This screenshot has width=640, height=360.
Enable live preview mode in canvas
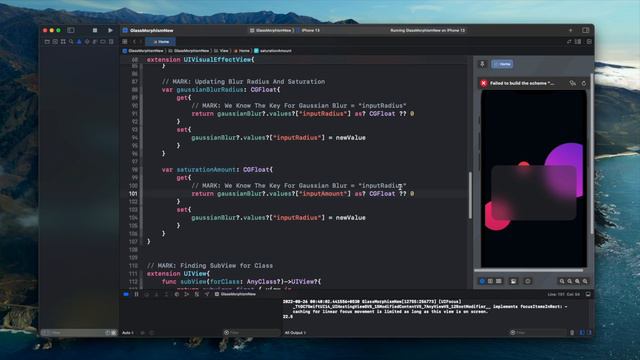(x=482, y=281)
